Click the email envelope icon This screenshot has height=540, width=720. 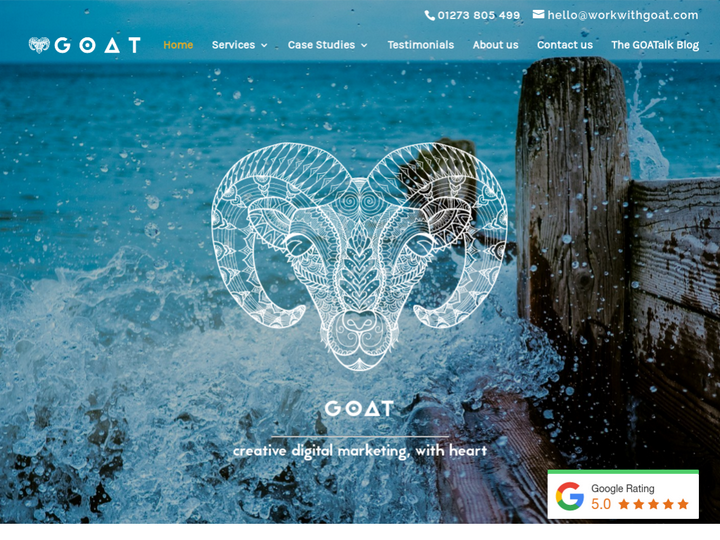coord(538,15)
